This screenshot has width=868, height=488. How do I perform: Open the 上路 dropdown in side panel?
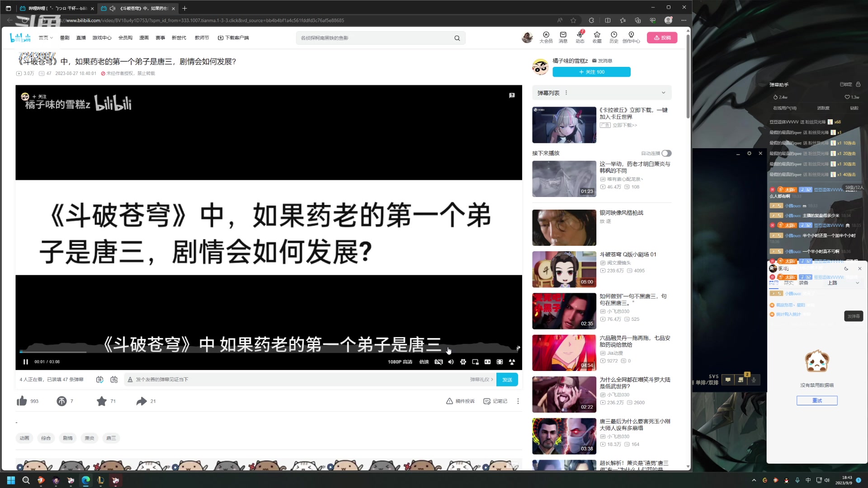click(843, 283)
